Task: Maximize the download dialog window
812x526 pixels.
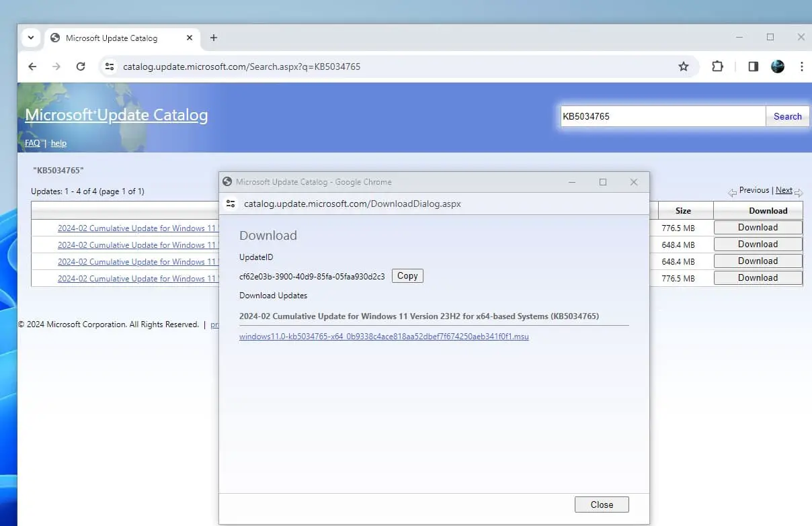Action: (x=603, y=182)
